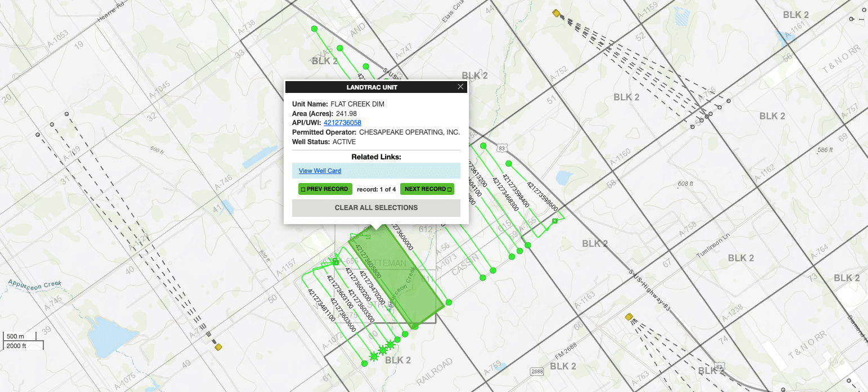Click the green square surface marker near A-755
Viewport: 868px width, 392px height.
click(x=554, y=221)
